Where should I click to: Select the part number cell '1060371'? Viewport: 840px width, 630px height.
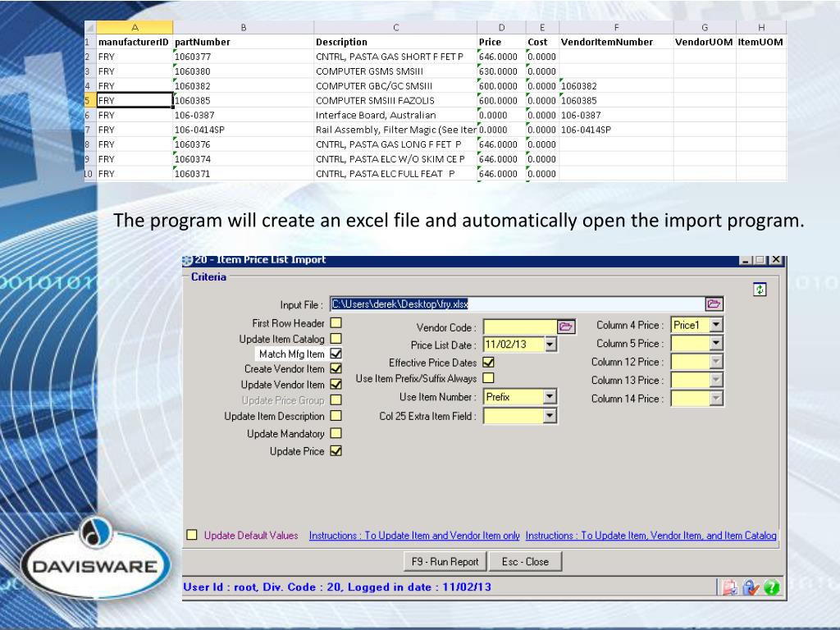point(243,174)
